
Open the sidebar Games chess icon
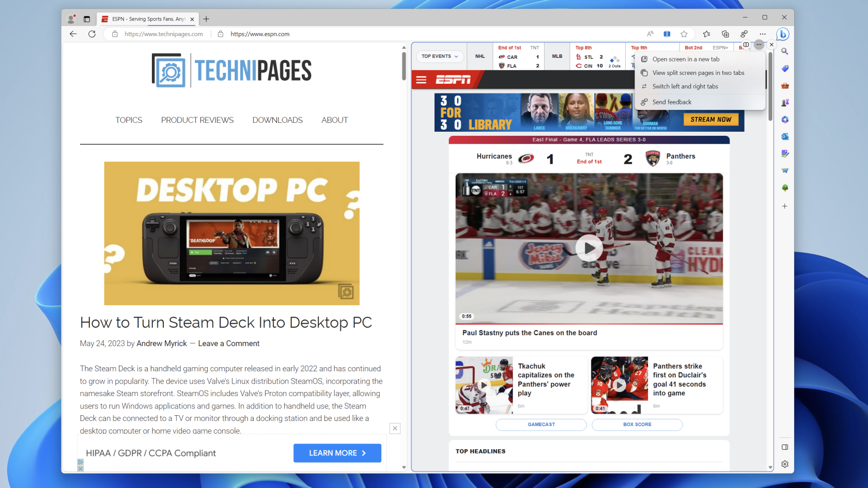[785, 102]
